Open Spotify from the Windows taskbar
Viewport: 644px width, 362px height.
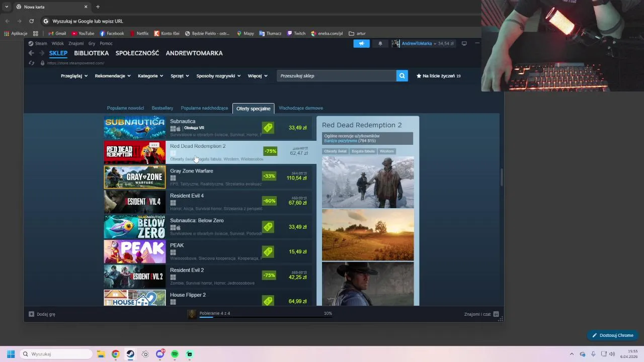coord(175,354)
